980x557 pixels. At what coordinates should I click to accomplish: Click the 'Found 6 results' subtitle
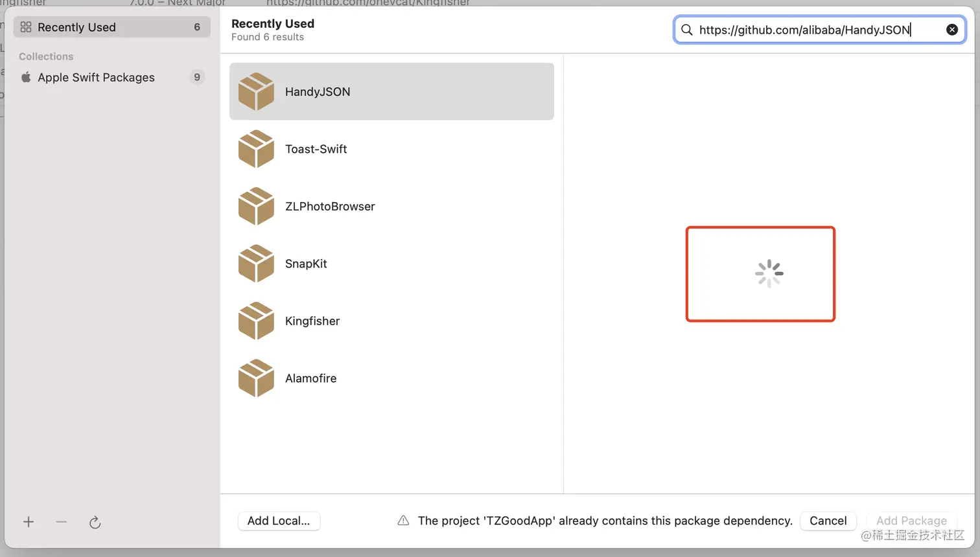[268, 37]
